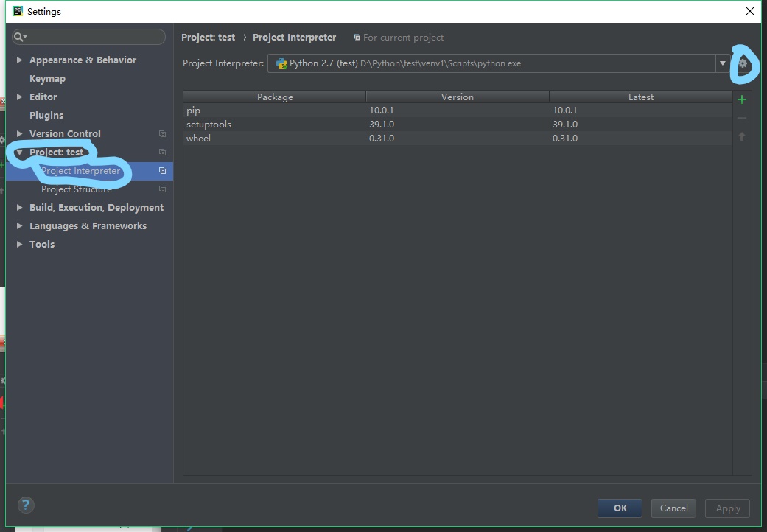This screenshot has height=532, width=767.
Task: Click the settings search field
Action: coord(88,37)
